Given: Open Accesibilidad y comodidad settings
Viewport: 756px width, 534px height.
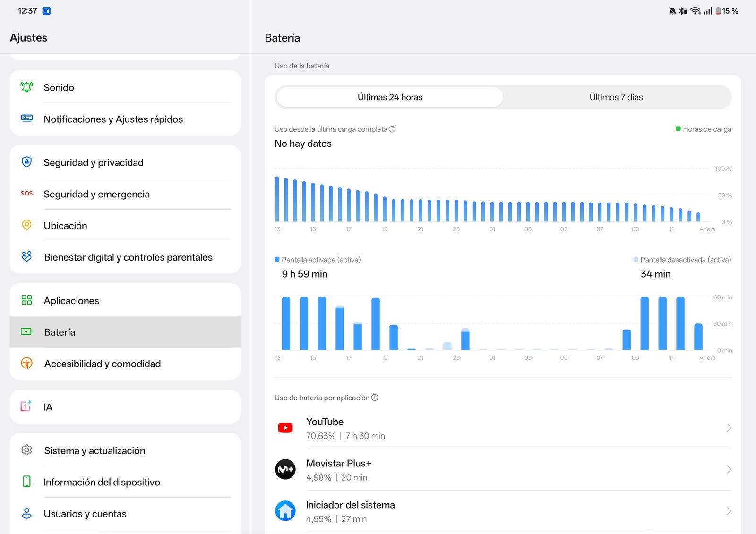Looking at the screenshot, I should (103, 364).
